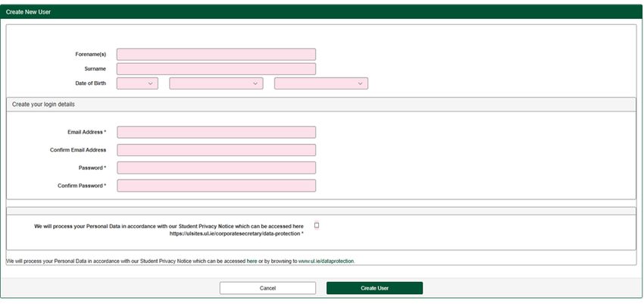Click the Confirm Email Address field
The image size is (644, 304).
(x=217, y=150)
